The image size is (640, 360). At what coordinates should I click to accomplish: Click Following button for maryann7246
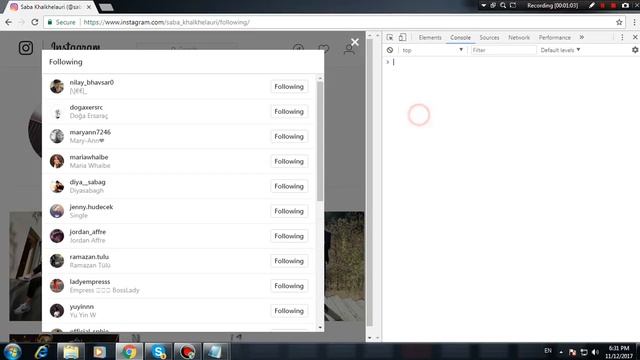point(289,136)
